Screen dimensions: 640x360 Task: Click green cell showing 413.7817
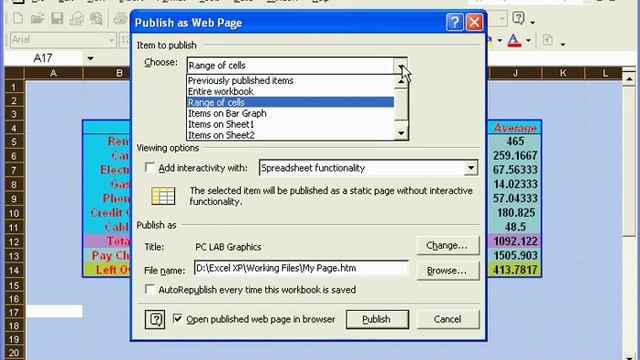pyautogui.click(x=515, y=269)
